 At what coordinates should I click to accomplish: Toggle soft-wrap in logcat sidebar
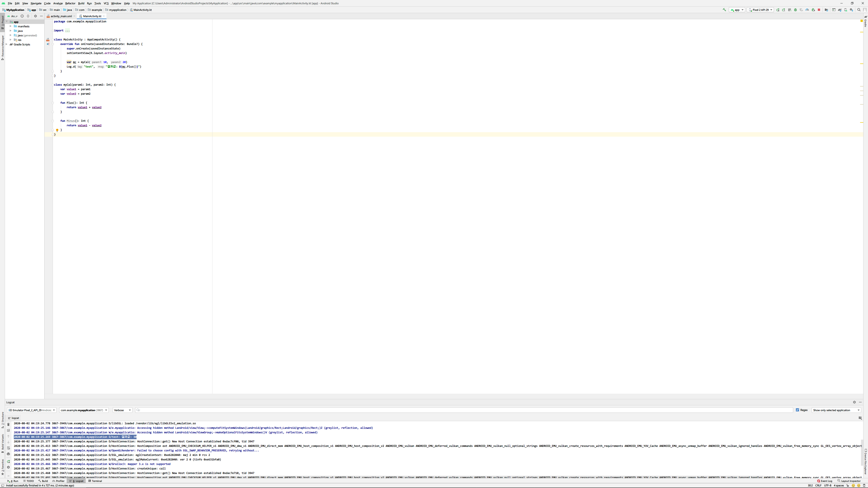[8, 448]
